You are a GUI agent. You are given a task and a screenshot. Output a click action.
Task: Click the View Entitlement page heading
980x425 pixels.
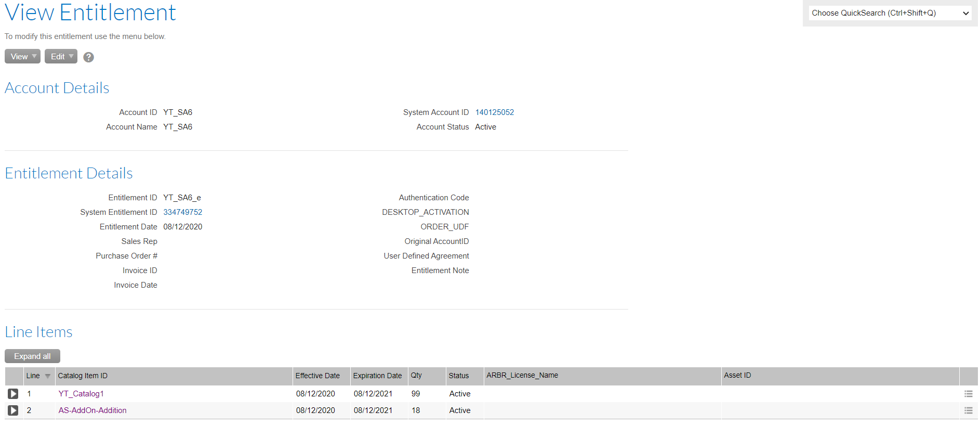[x=90, y=12]
